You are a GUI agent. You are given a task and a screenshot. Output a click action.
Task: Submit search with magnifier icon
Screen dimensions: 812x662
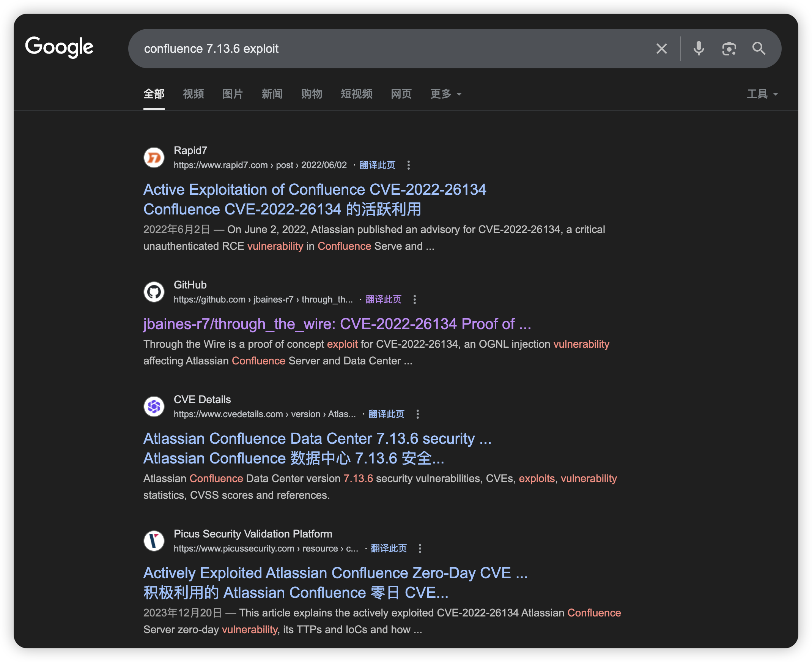click(758, 49)
